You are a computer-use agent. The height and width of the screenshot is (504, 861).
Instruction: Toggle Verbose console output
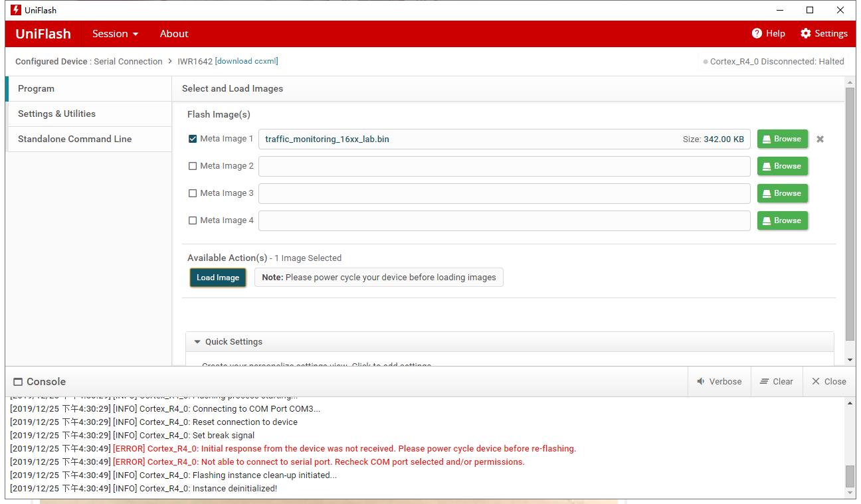point(719,382)
